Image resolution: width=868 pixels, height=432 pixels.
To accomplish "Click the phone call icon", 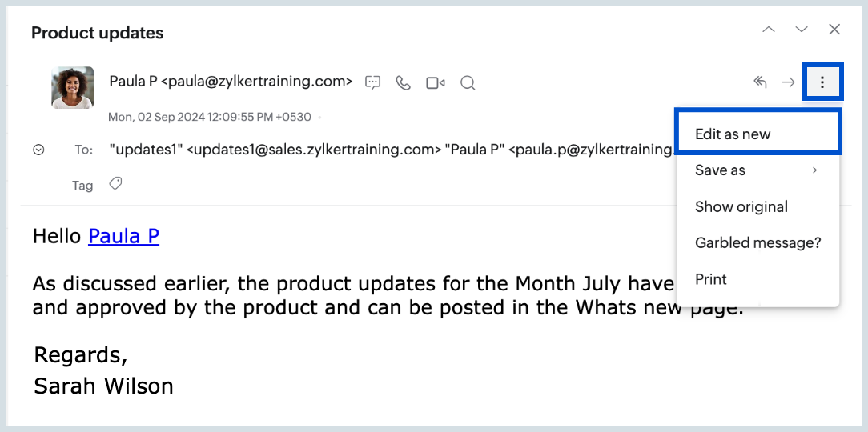I will 404,82.
